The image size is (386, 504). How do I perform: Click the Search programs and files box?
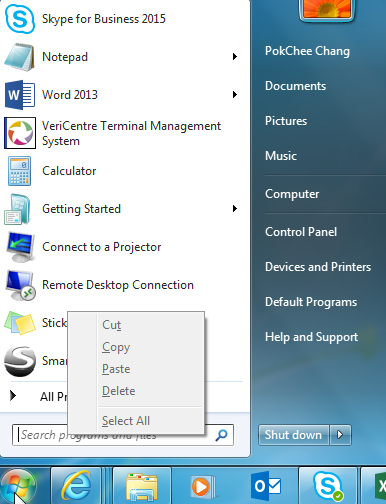coord(123,435)
